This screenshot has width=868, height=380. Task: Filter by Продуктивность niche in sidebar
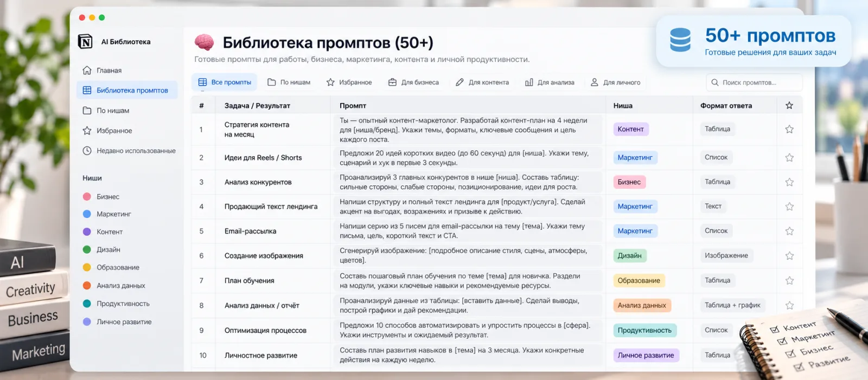click(123, 304)
